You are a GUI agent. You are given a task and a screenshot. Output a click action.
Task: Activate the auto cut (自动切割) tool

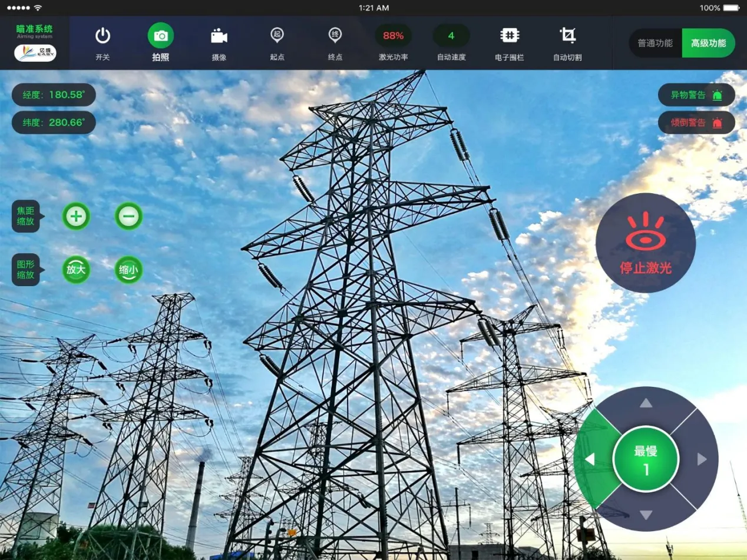pyautogui.click(x=567, y=36)
